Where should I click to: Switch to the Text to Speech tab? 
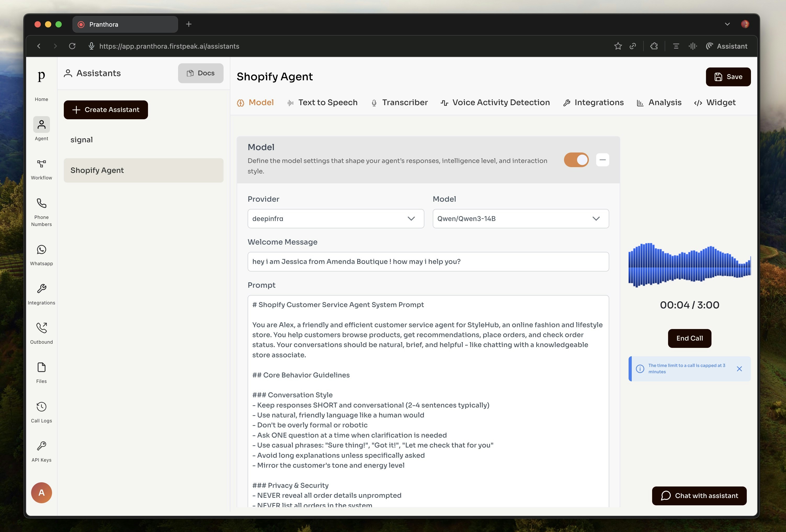322,103
